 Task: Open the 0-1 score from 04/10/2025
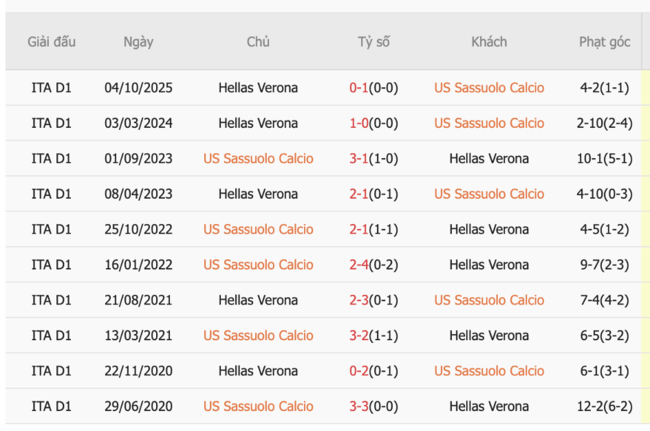(359, 88)
